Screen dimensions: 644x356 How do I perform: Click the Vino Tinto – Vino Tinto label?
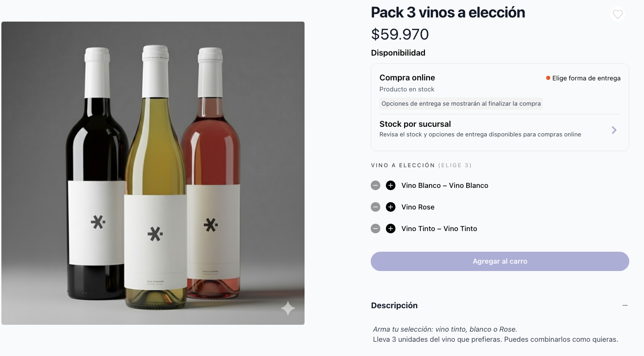coord(439,229)
